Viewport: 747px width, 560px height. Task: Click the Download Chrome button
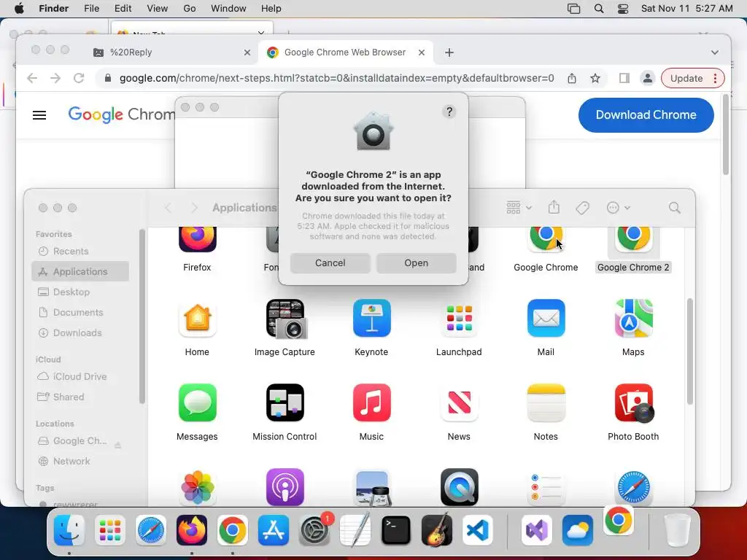[x=646, y=114]
